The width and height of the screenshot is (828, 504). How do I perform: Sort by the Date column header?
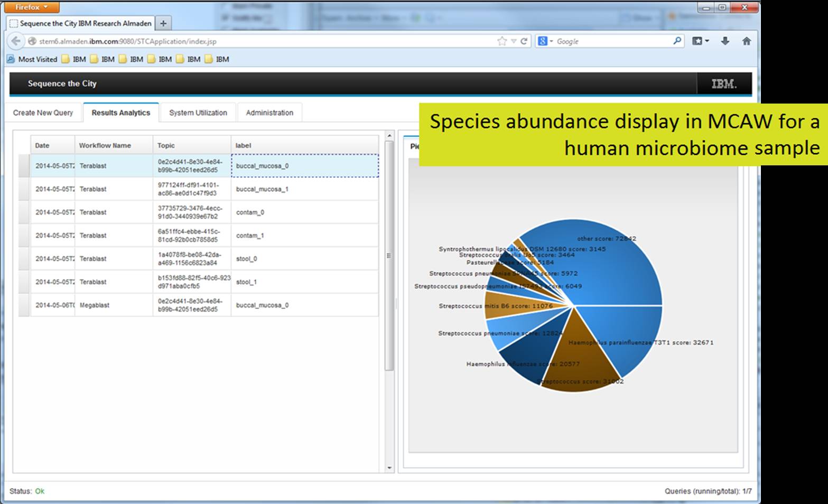coord(52,145)
